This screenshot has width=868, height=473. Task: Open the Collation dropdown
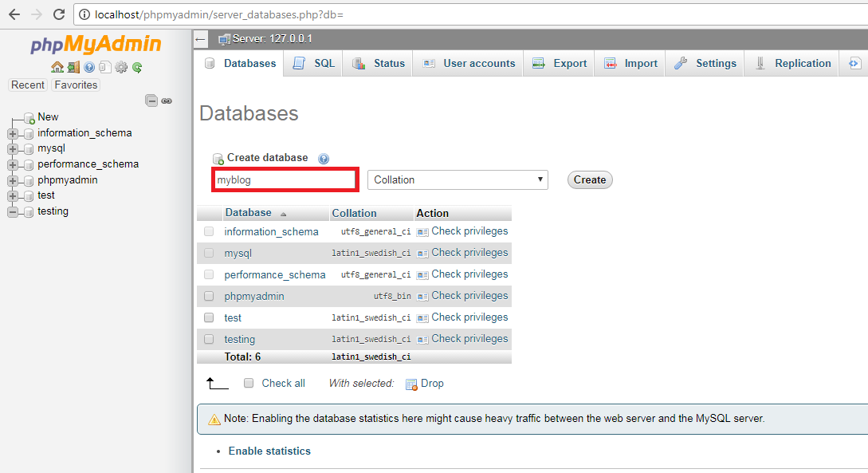(x=458, y=180)
